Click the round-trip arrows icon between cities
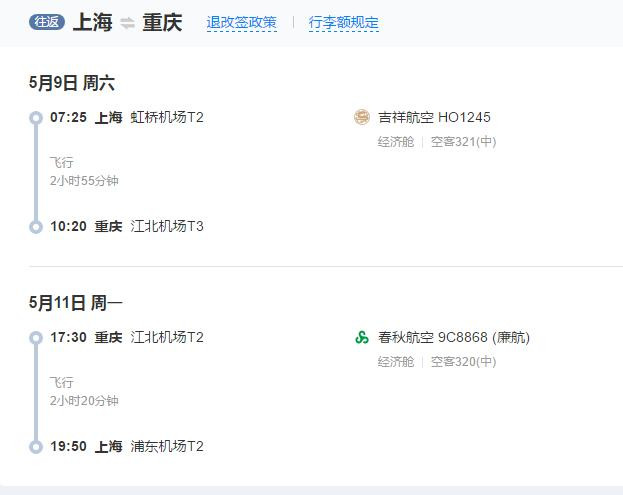This screenshot has width=623, height=495. click(127, 23)
